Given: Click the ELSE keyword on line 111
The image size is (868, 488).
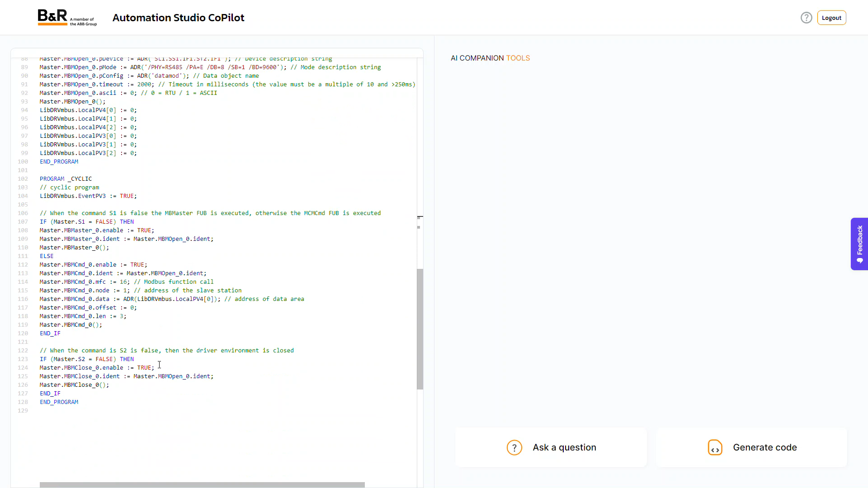Looking at the screenshot, I should [47, 256].
